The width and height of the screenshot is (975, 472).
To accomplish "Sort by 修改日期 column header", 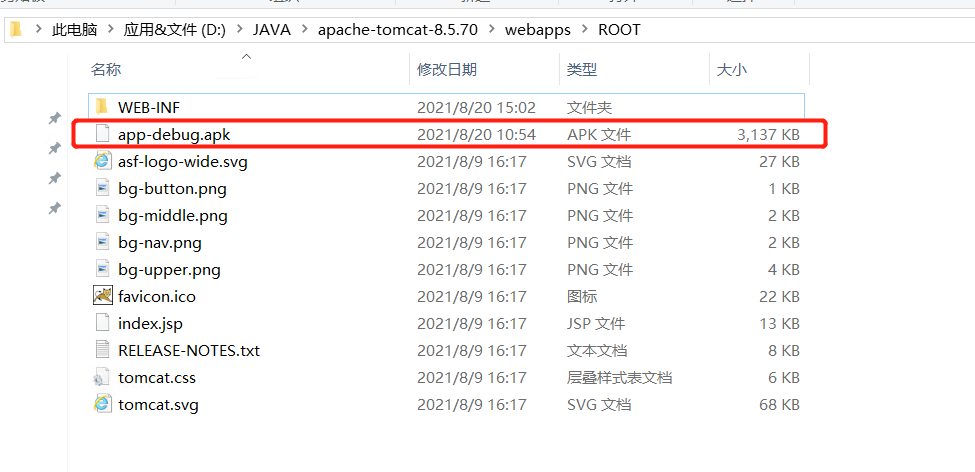I will [x=447, y=70].
